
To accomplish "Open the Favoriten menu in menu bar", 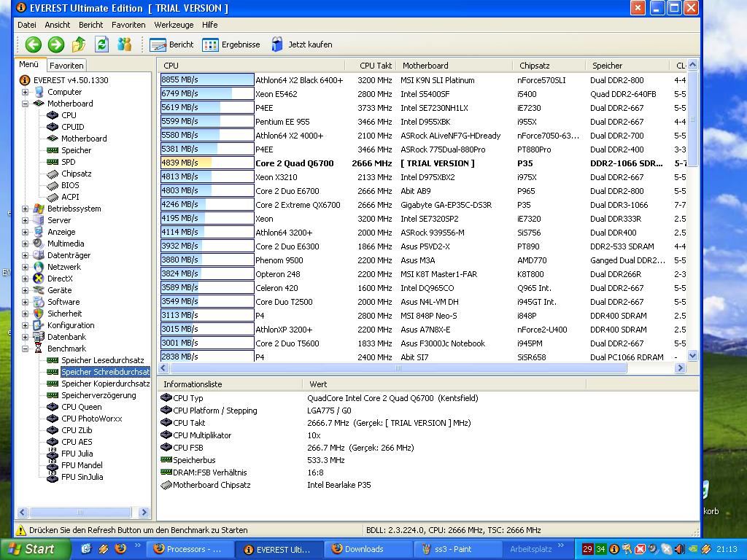I will click(x=128, y=25).
